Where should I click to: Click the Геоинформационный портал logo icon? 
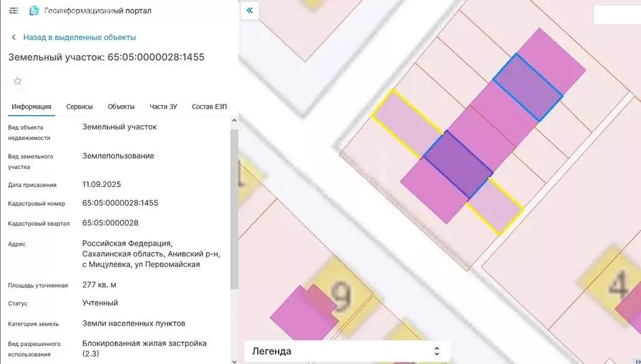(34, 11)
